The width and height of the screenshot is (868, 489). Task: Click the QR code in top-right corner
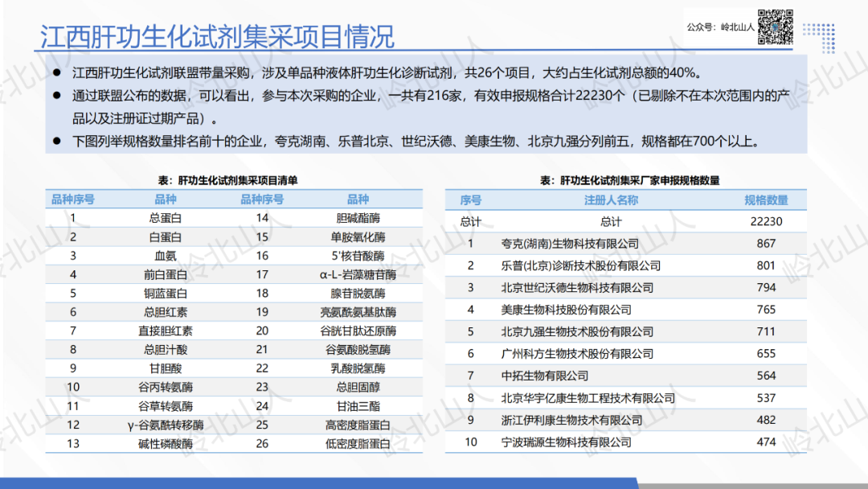click(x=776, y=27)
